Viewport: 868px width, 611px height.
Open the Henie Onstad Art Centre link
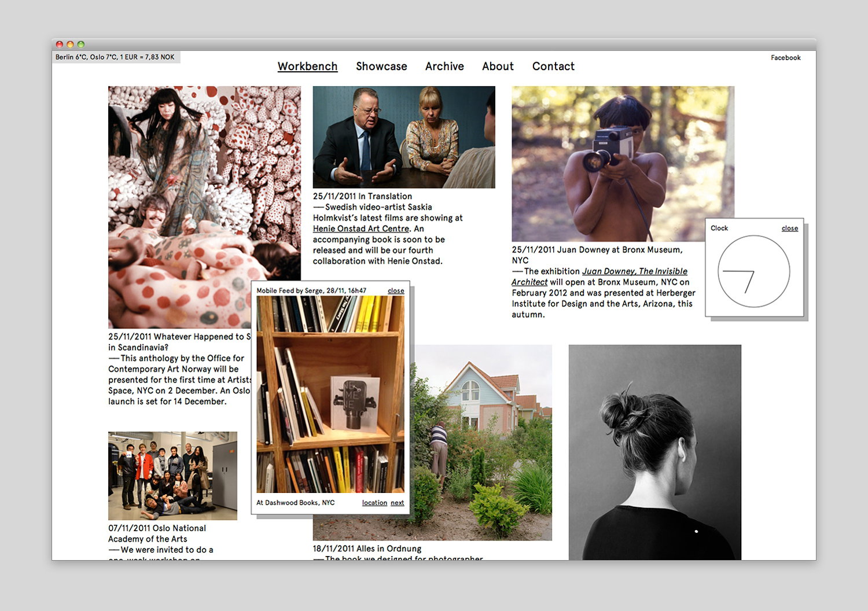361,229
